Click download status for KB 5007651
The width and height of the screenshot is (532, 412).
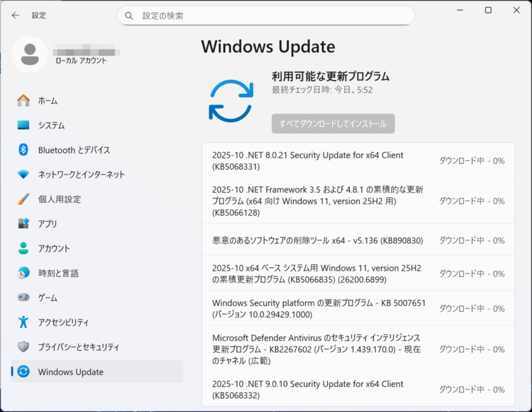[472, 308]
